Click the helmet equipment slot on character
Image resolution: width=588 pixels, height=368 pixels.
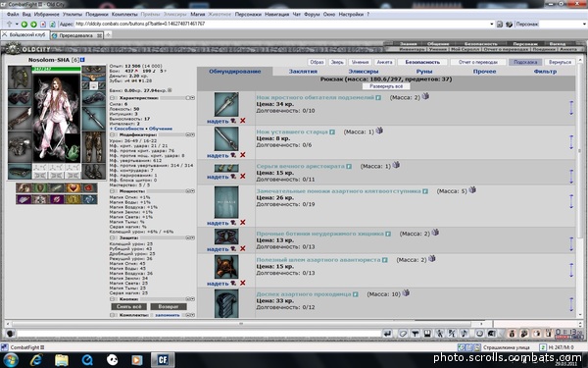pyautogui.click(x=20, y=77)
